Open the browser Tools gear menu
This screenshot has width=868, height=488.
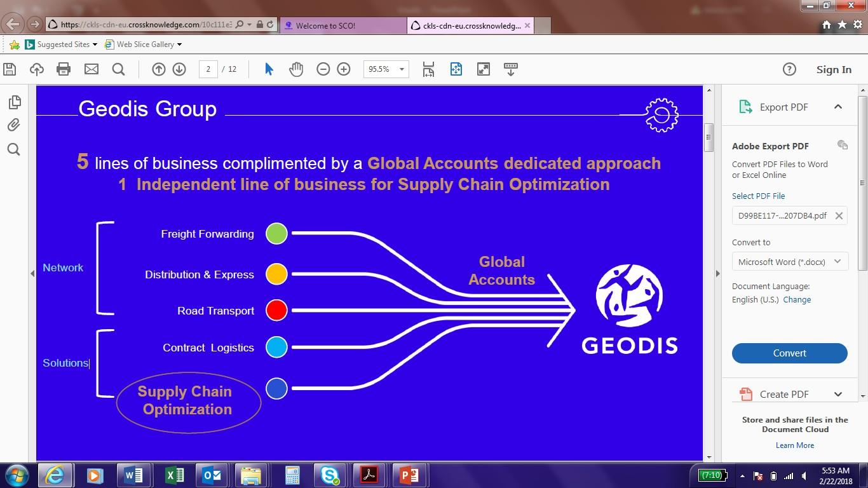[x=857, y=25]
